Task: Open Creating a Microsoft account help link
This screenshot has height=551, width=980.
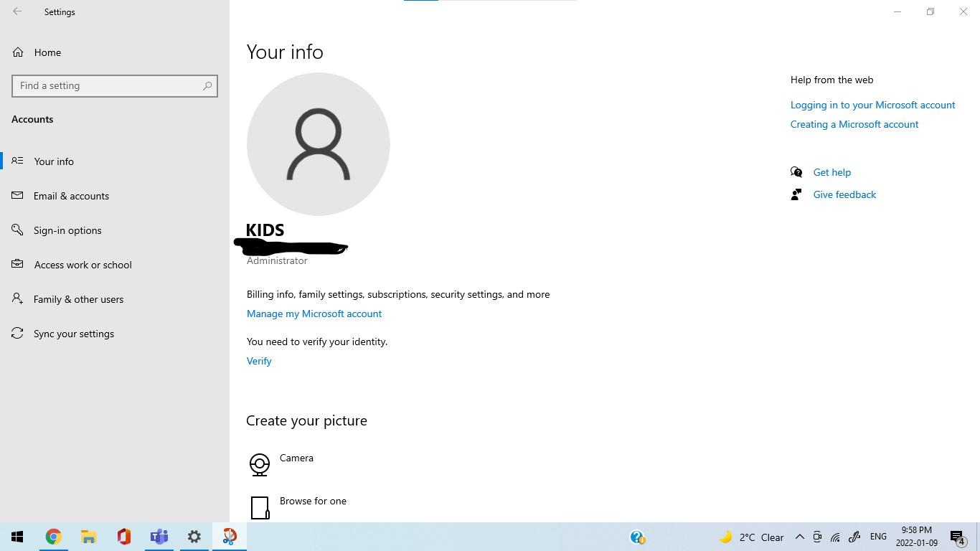Action: 854,124
